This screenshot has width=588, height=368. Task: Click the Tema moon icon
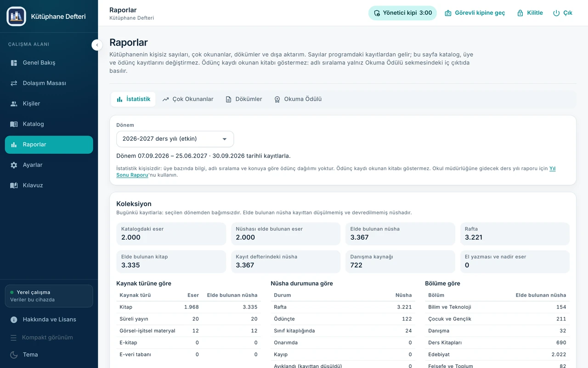pos(14,355)
